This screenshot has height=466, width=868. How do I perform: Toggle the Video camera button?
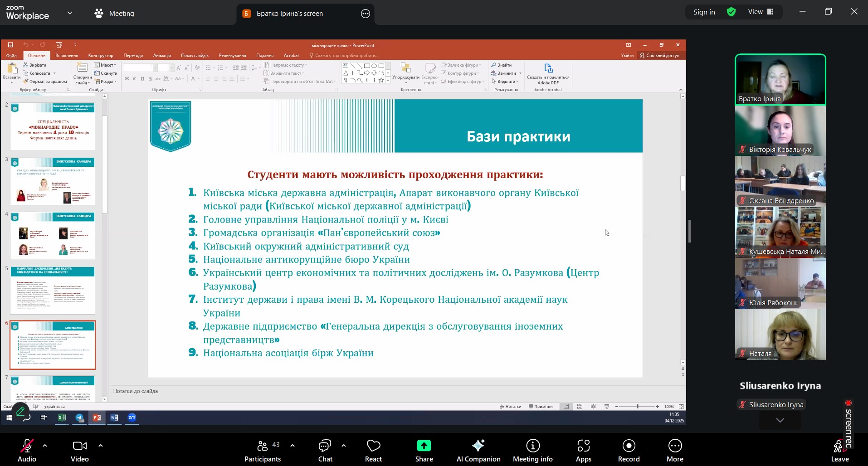pos(80,451)
